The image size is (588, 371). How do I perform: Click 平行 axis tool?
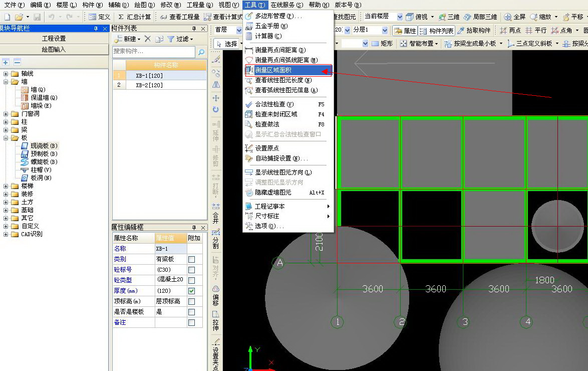point(536,31)
